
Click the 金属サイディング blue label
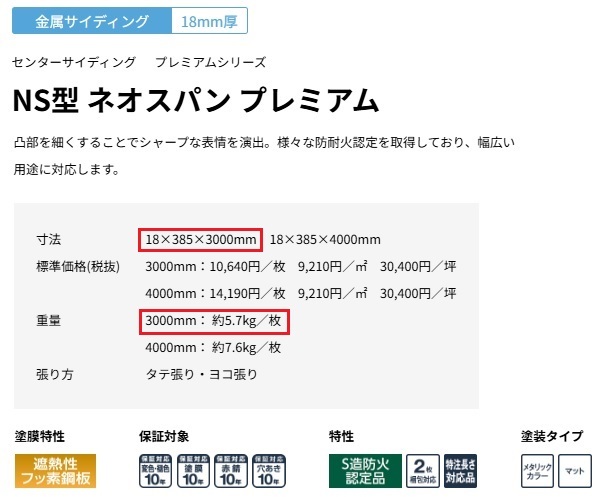(x=92, y=21)
